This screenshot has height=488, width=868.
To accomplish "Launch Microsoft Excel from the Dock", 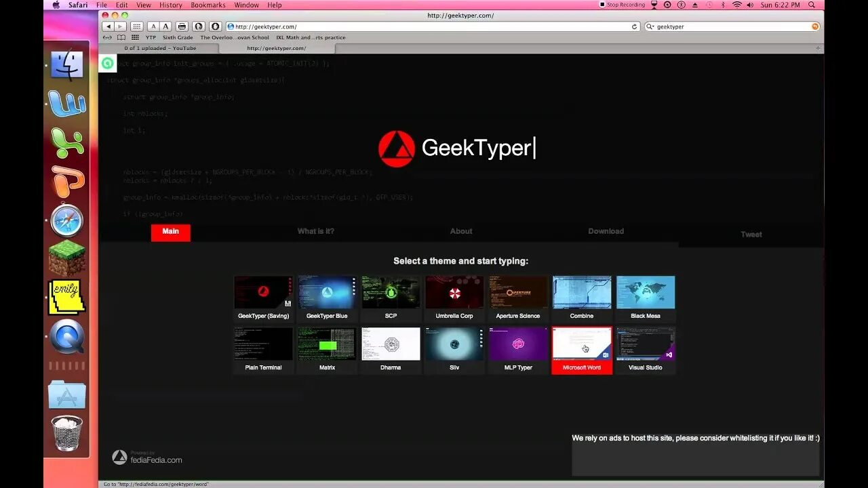I will [x=66, y=142].
